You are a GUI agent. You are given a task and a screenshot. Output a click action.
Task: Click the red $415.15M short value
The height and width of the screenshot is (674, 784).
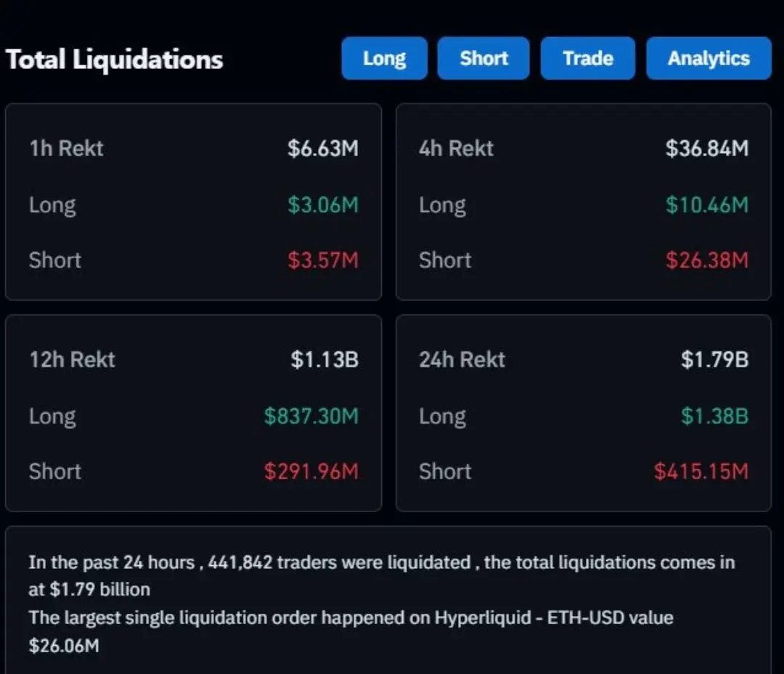click(x=701, y=472)
